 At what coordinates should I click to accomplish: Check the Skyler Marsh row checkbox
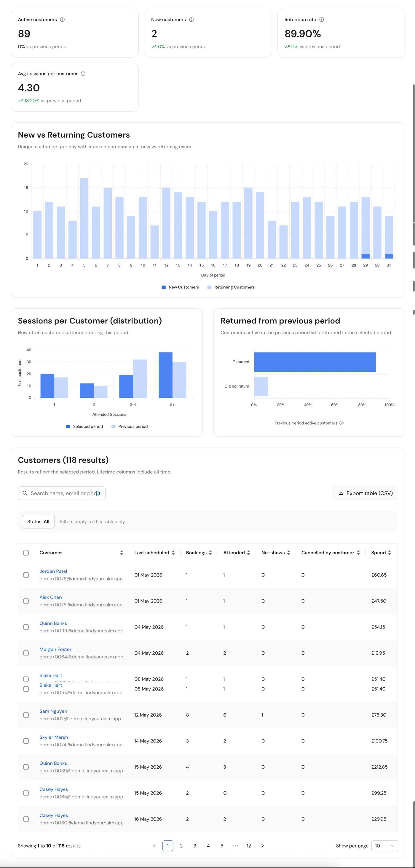pyautogui.click(x=26, y=741)
